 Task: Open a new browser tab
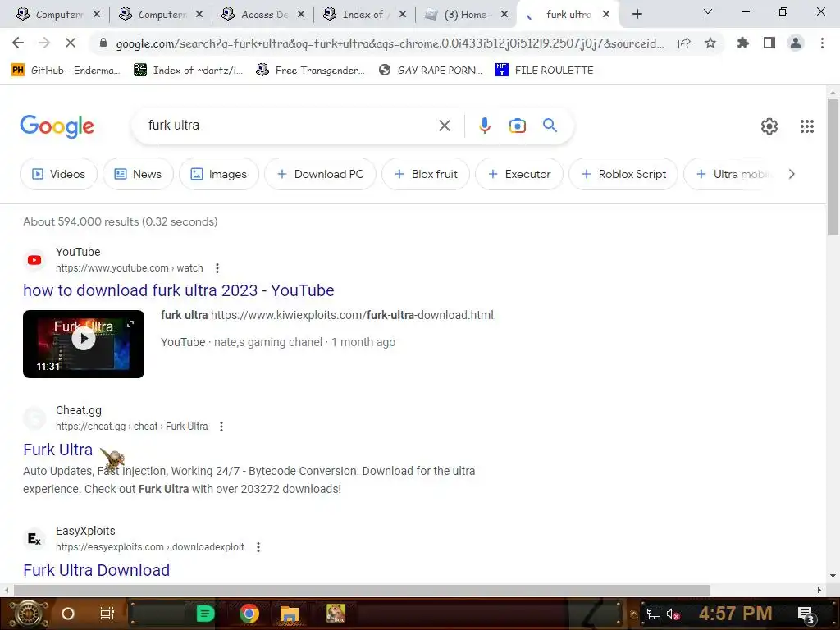[637, 15]
